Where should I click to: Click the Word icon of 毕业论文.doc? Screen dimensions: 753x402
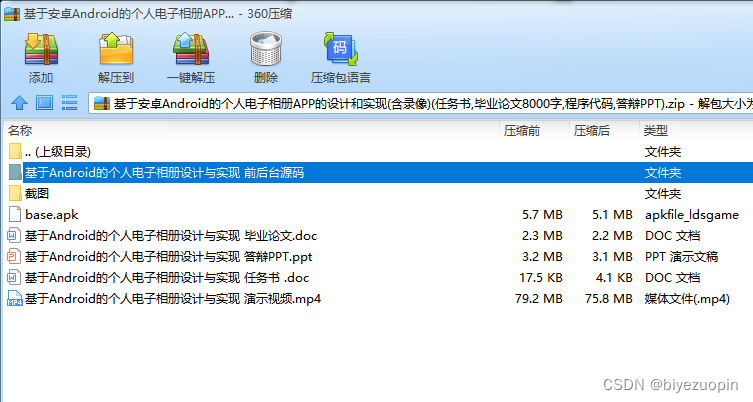(14, 235)
